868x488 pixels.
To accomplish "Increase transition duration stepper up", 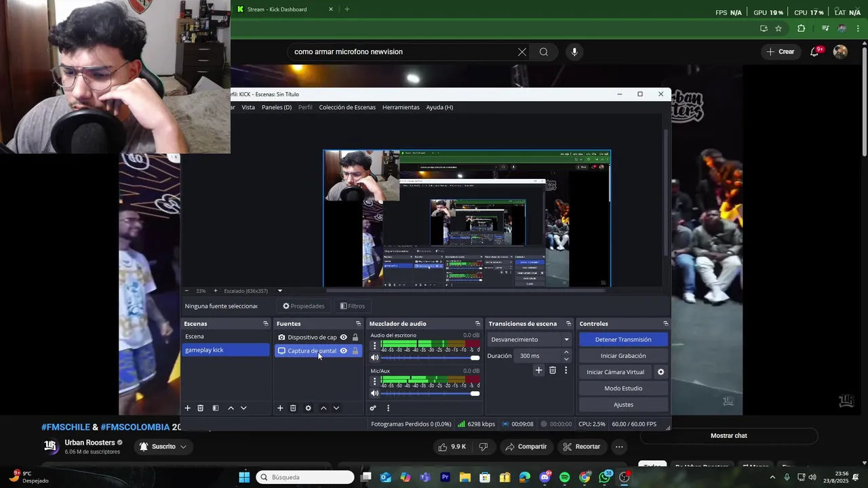I will click(x=566, y=352).
